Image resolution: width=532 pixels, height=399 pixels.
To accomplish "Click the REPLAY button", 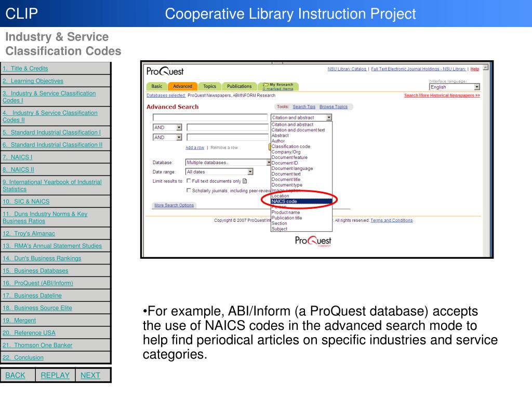I will point(55,375).
